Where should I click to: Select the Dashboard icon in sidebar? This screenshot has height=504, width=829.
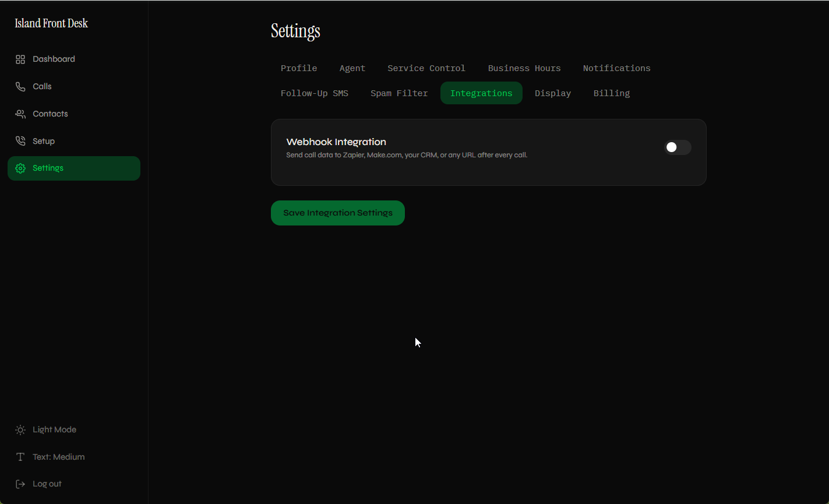coord(20,59)
